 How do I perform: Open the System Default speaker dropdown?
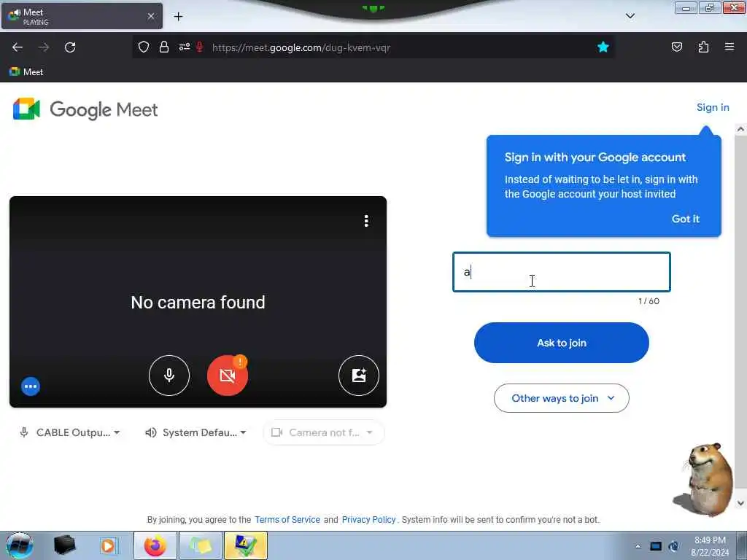[x=196, y=432]
